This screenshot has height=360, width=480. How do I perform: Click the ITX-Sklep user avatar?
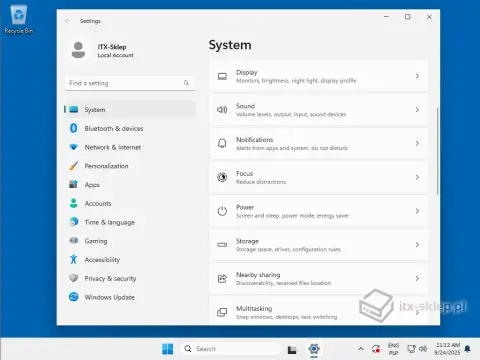point(78,50)
